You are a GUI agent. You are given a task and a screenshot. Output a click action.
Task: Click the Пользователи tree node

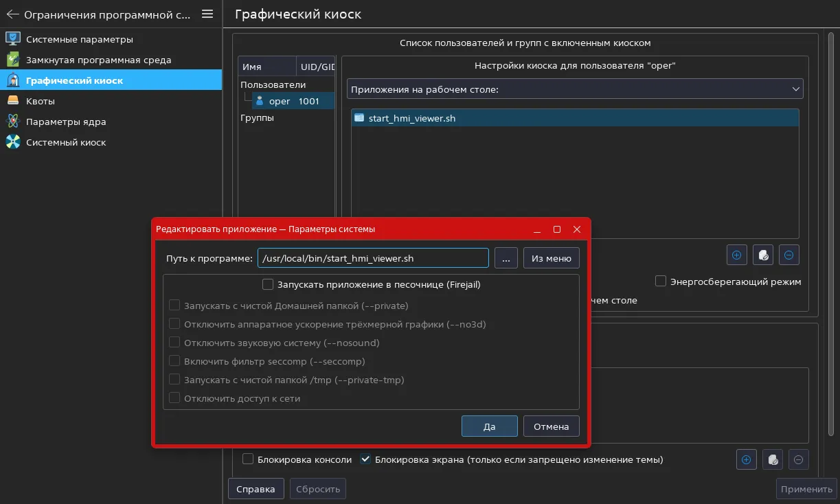[x=273, y=84]
